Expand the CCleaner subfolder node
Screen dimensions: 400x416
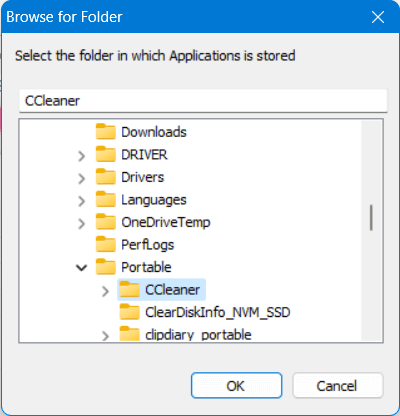[x=105, y=291]
